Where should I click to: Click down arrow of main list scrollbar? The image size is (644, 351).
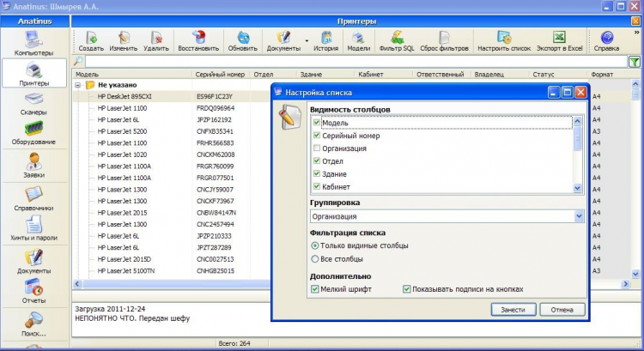coord(635,275)
